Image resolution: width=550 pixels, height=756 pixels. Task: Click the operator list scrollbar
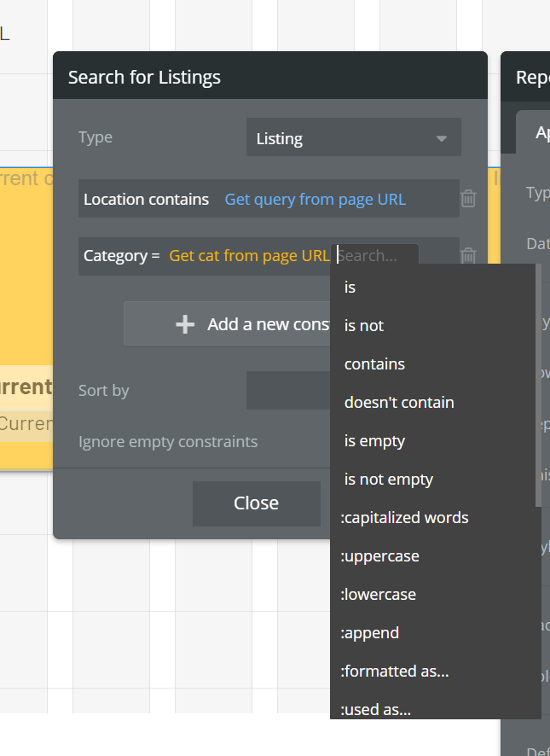pos(538,384)
